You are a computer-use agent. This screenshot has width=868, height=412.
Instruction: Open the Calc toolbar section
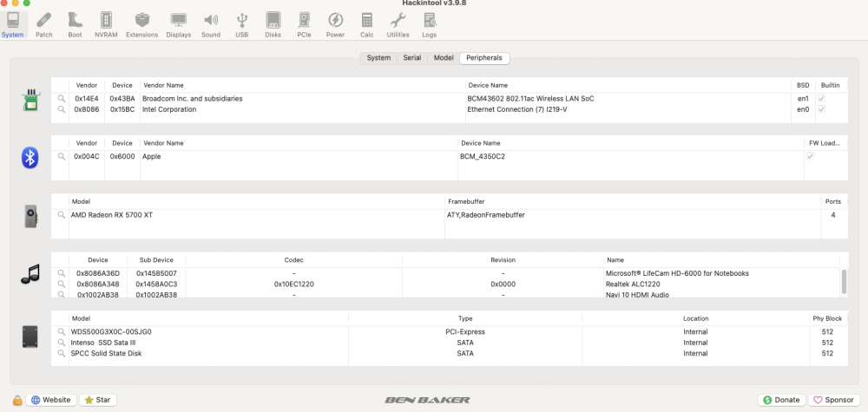(366, 25)
